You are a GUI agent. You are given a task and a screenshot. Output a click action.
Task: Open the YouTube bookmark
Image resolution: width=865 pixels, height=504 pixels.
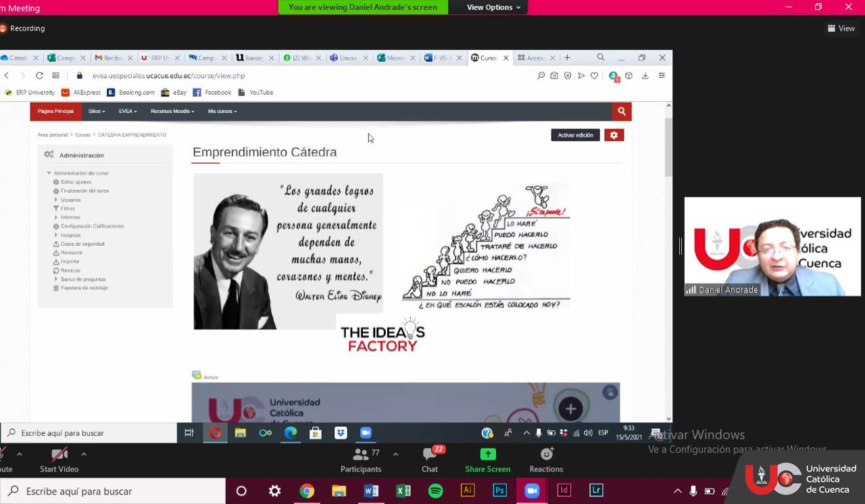[x=255, y=93]
